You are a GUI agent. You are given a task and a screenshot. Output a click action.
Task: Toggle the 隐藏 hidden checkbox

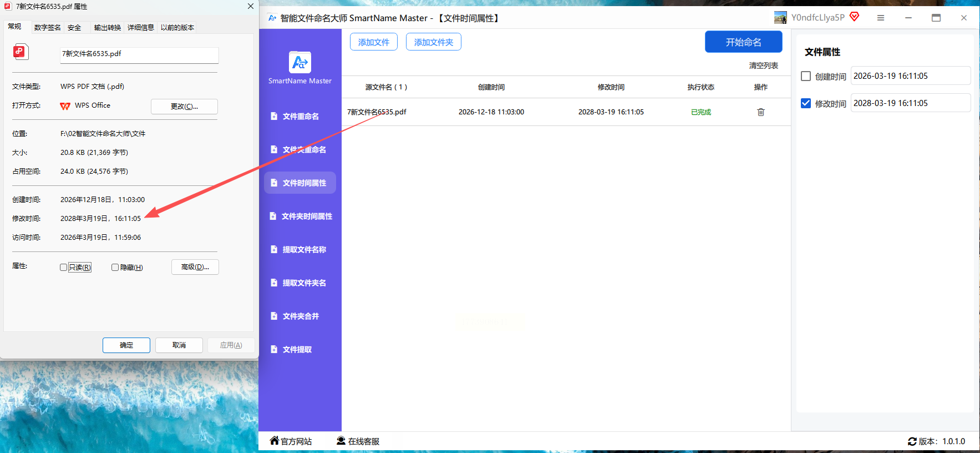(x=115, y=268)
